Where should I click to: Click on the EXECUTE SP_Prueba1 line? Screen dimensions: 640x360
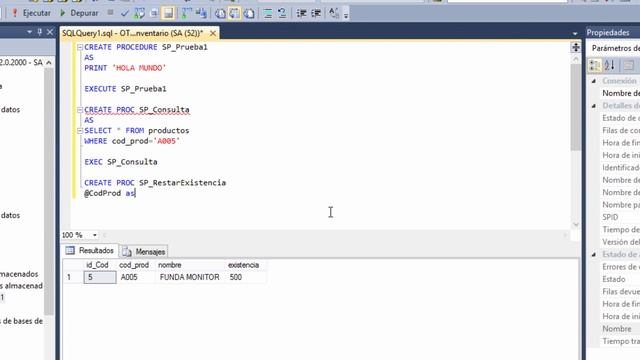[125, 89]
